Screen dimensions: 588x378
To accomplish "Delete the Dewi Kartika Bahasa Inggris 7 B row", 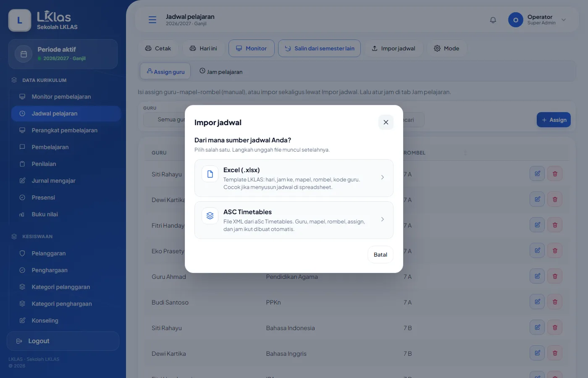I will coord(555,353).
